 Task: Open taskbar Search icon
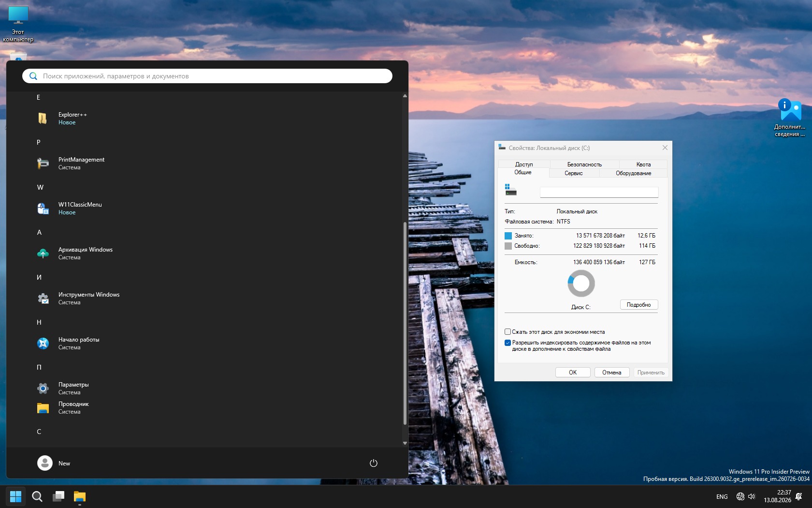coord(37,496)
